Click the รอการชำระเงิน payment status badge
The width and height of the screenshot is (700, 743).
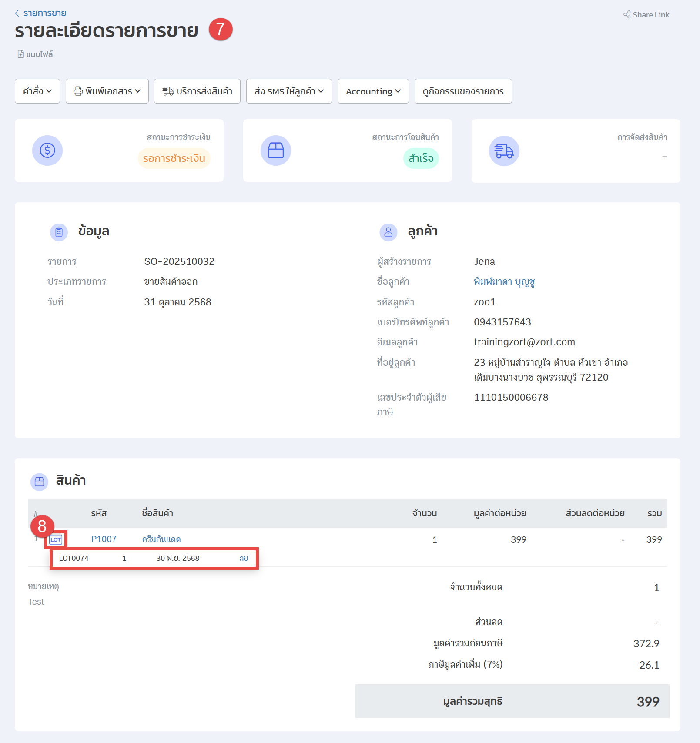(174, 158)
